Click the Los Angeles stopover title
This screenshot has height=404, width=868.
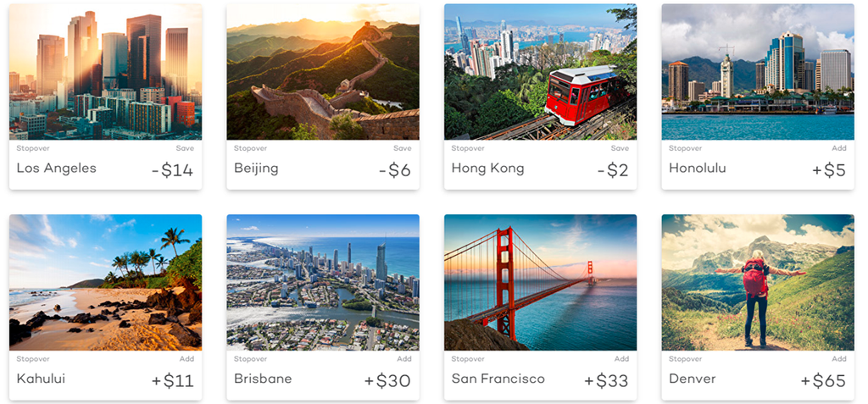tap(56, 169)
